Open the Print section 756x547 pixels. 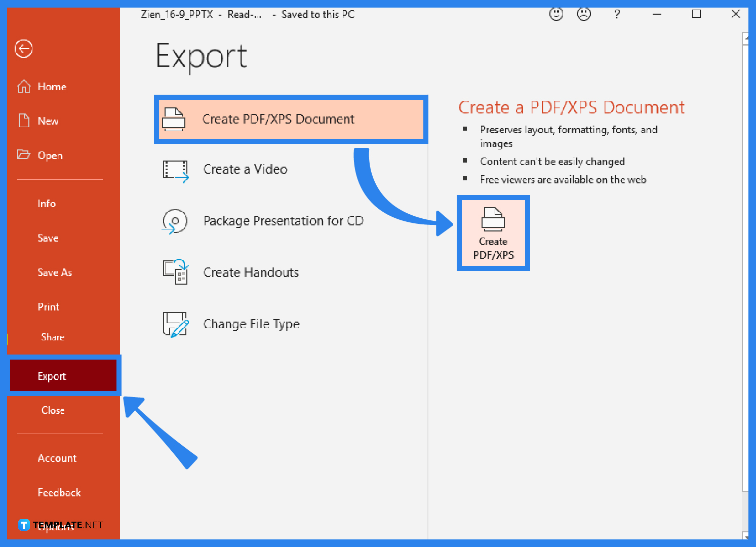pos(48,306)
